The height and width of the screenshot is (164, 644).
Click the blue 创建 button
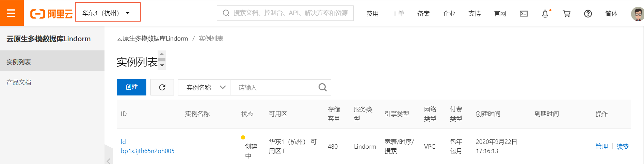pyautogui.click(x=131, y=87)
